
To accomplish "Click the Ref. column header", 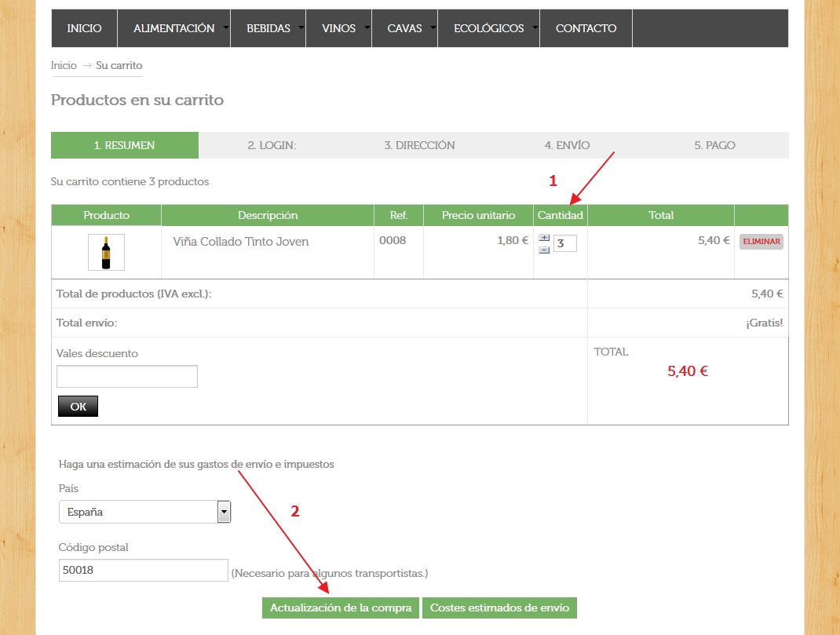I will (x=399, y=215).
